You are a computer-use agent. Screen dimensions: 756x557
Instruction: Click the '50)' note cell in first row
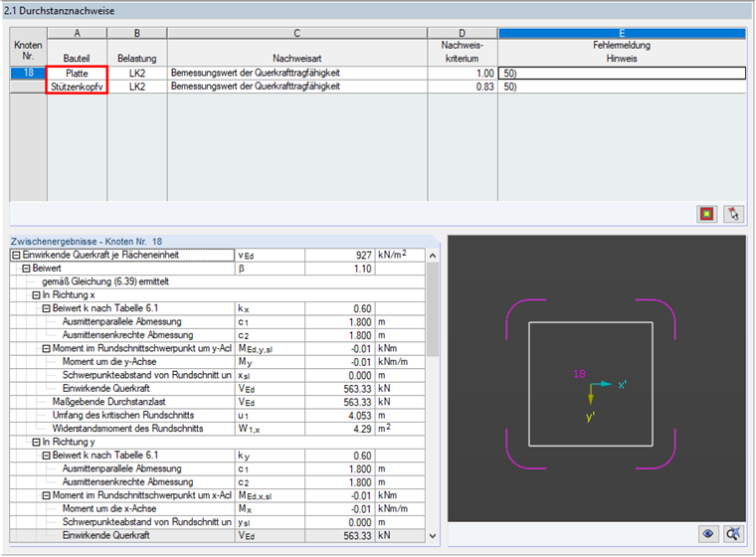coord(622,74)
